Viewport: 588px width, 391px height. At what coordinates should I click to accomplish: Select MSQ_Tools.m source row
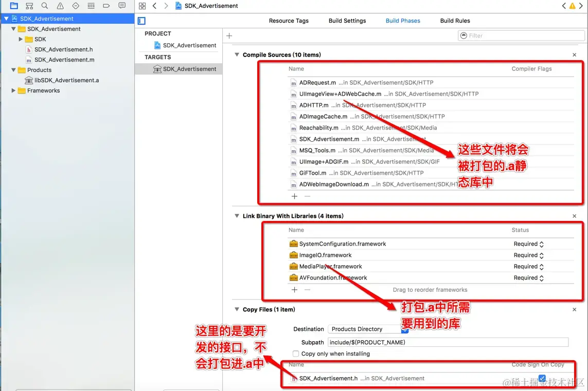point(431,150)
